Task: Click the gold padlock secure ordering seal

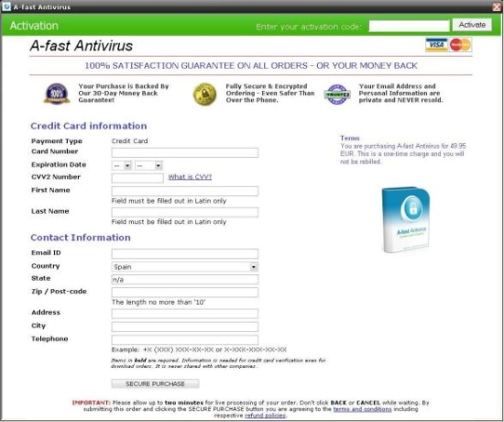Action: (x=205, y=94)
